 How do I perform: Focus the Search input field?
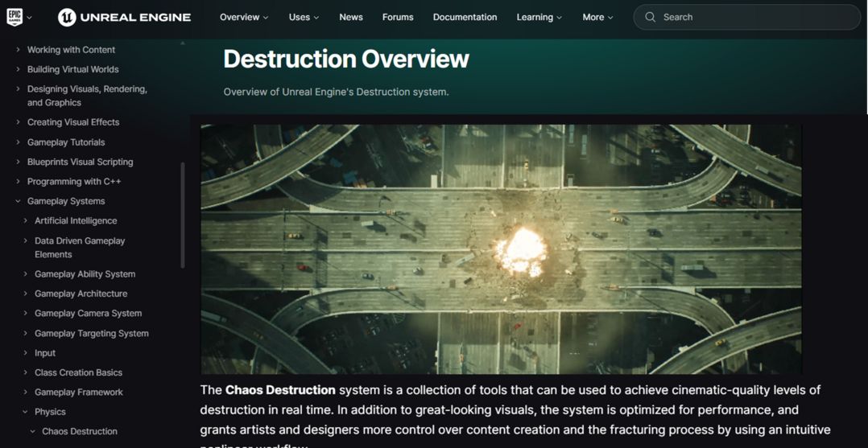pos(746,17)
